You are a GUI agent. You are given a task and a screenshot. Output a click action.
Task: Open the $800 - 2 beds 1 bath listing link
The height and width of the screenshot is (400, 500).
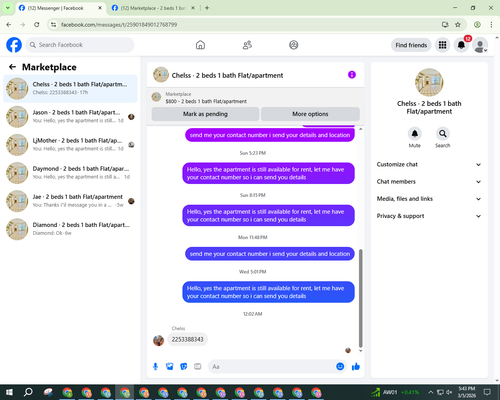click(206, 101)
